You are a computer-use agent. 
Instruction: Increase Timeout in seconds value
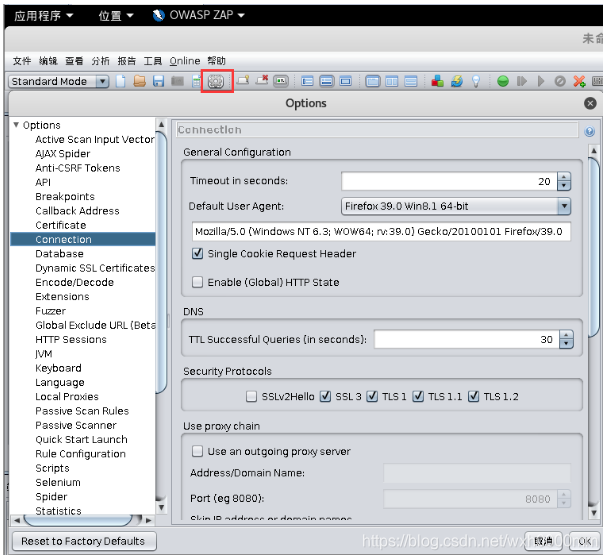pyautogui.click(x=564, y=177)
